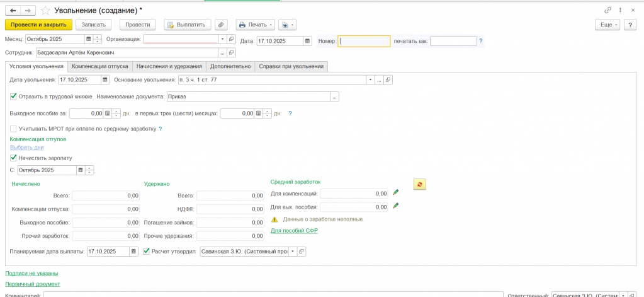644x297 pixels.
Task: Open Начисления и удержания tab
Action: pyautogui.click(x=169, y=66)
